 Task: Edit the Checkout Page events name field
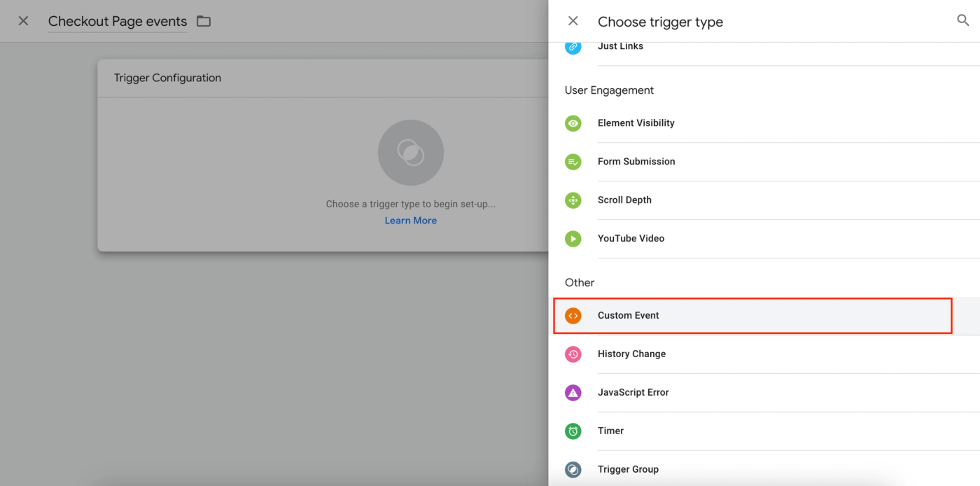118,22
